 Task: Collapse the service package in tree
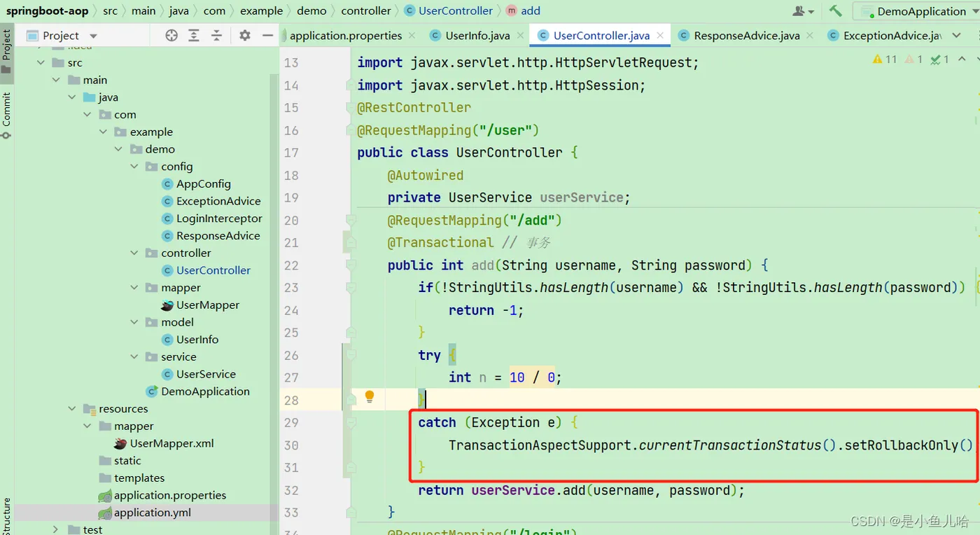pyautogui.click(x=134, y=356)
